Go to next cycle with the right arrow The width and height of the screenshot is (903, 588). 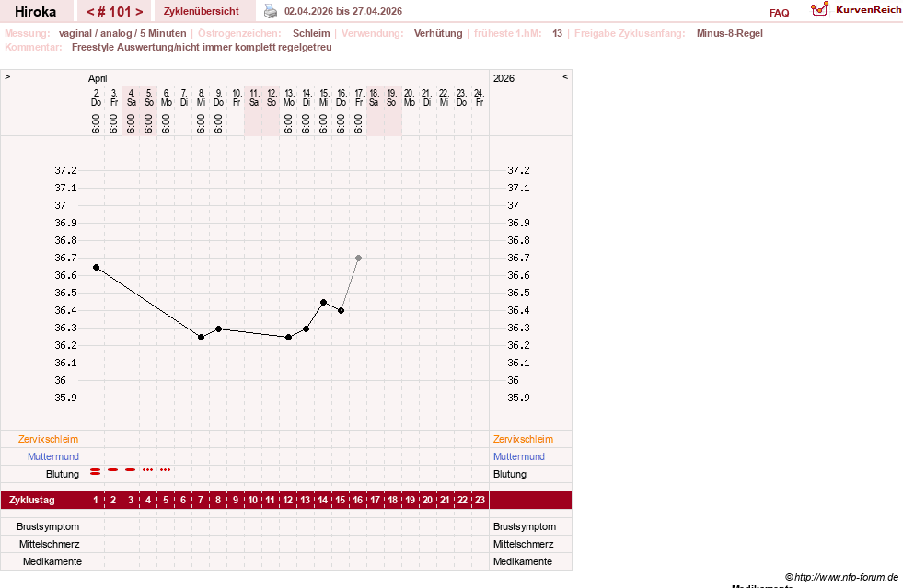click(x=139, y=12)
